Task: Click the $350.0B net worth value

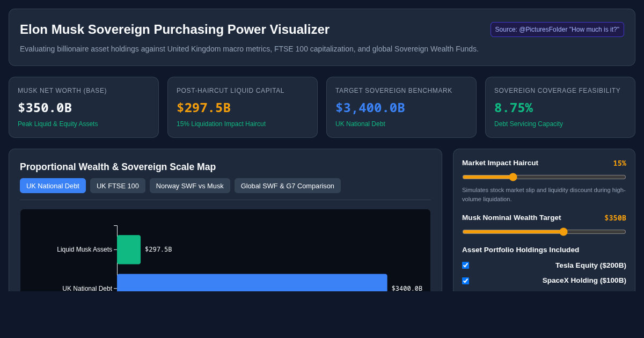Action: pos(45,108)
